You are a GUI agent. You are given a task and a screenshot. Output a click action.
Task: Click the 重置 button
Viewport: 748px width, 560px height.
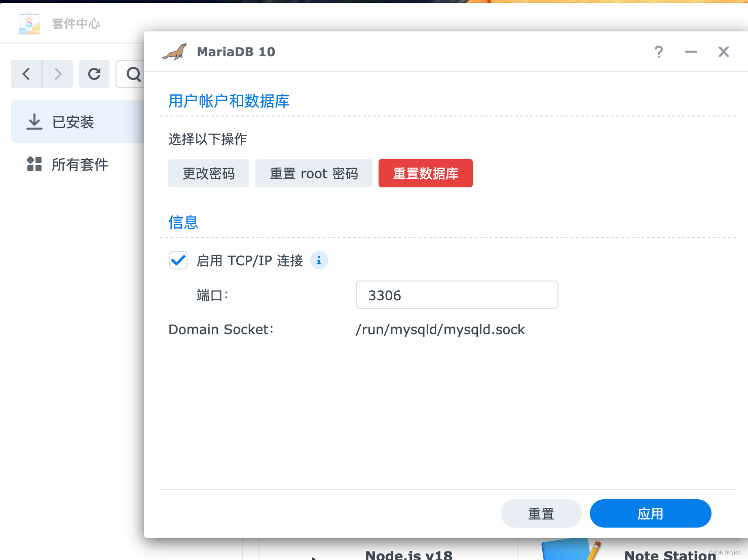point(541,513)
